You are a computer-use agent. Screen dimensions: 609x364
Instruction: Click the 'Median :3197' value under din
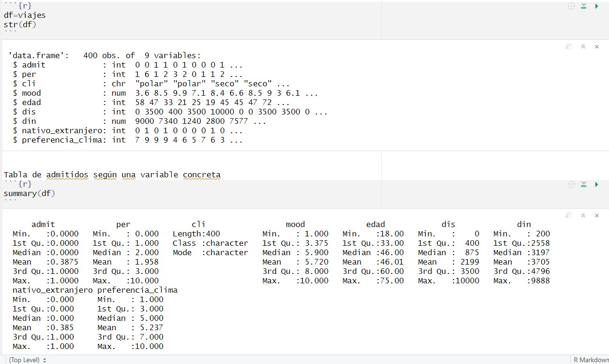click(522, 252)
